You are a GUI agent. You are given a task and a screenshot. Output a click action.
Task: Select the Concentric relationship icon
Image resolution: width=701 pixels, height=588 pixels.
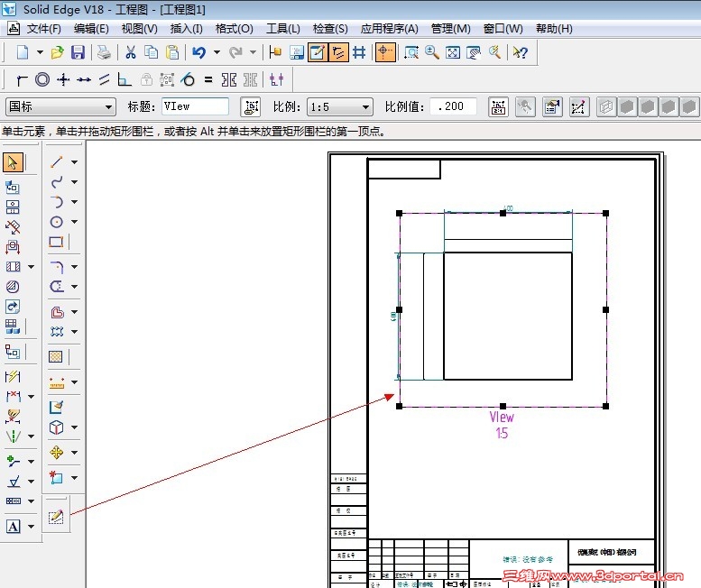click(42, 80)
